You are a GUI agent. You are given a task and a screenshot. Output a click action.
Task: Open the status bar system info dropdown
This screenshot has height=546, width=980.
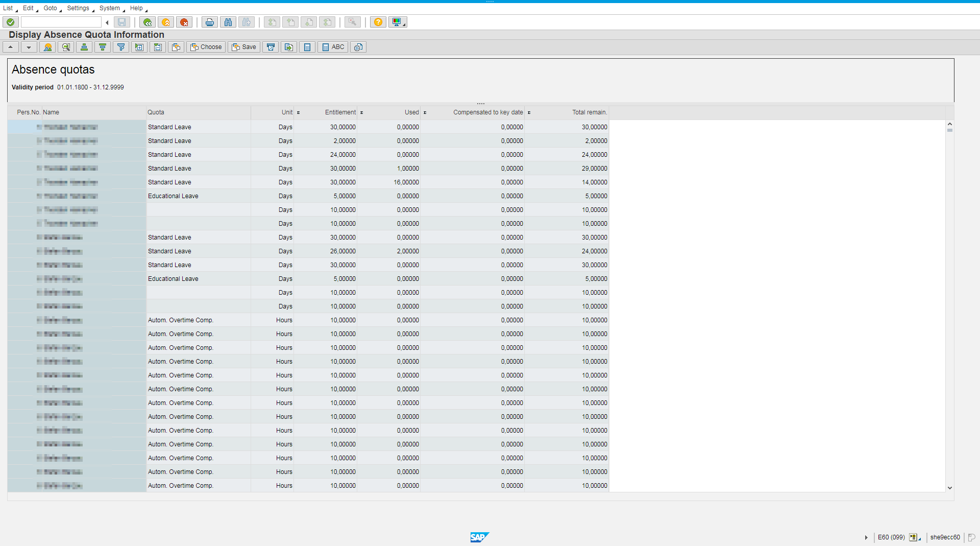tap(915, 537)
